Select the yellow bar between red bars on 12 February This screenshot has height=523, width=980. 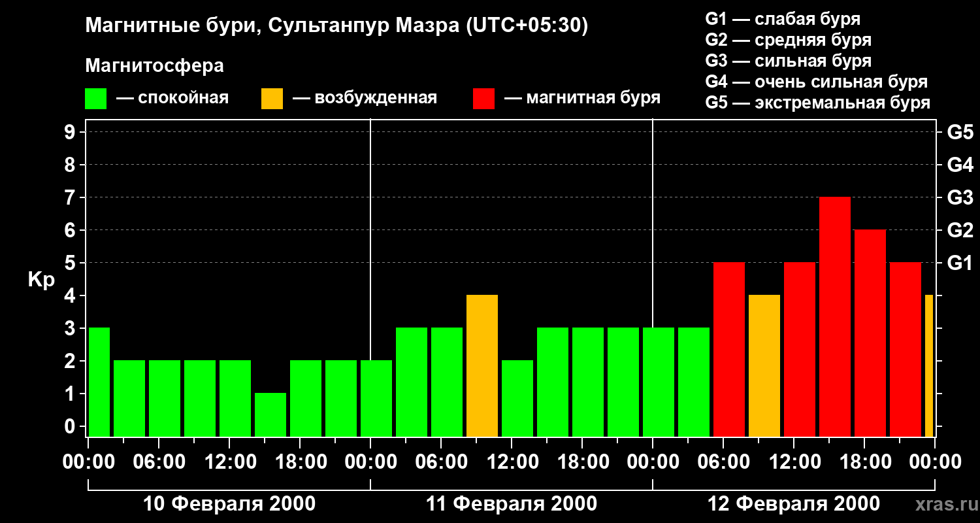(764, 365)
